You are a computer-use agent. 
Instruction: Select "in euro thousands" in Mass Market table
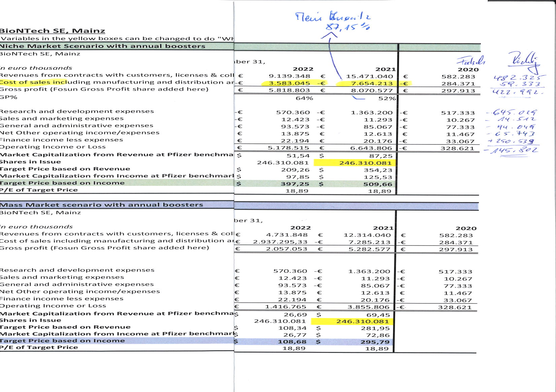tap(36, 227)
